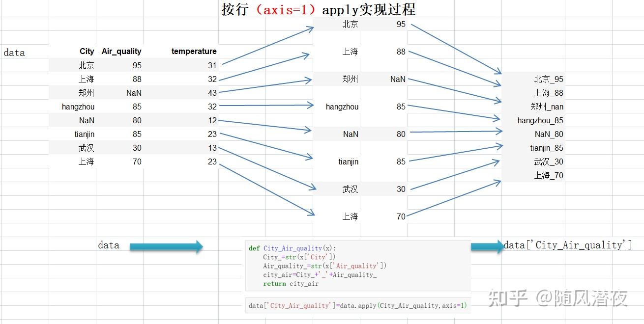The image size is (644, 324).
Task: Click the data label on the left
Action: coord(14,53)
